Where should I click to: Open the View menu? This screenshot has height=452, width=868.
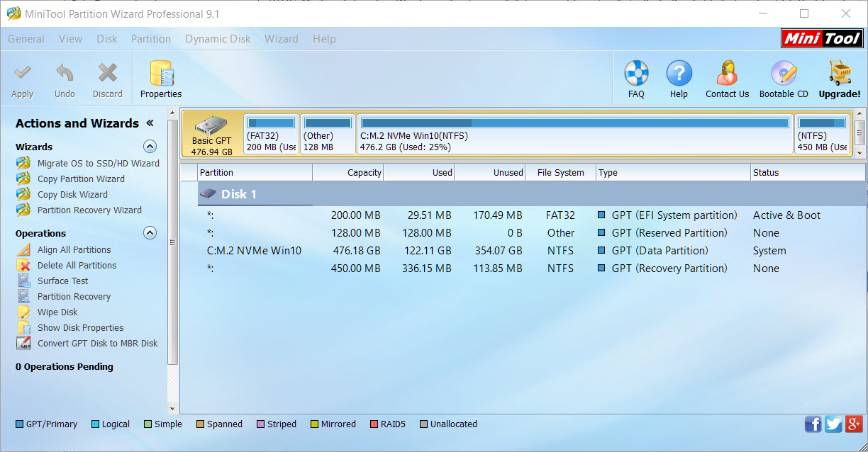pyautogui.click(x=70, y=39)
